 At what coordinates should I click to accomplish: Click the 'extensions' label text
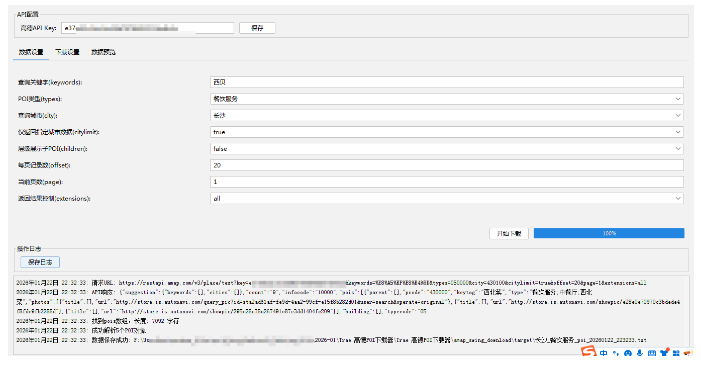click(54, 198)
